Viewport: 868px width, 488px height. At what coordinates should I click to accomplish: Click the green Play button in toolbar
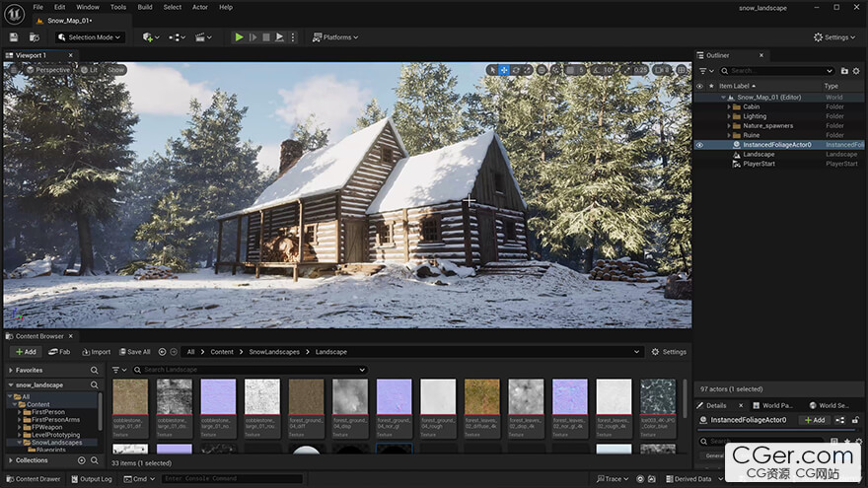239,37
